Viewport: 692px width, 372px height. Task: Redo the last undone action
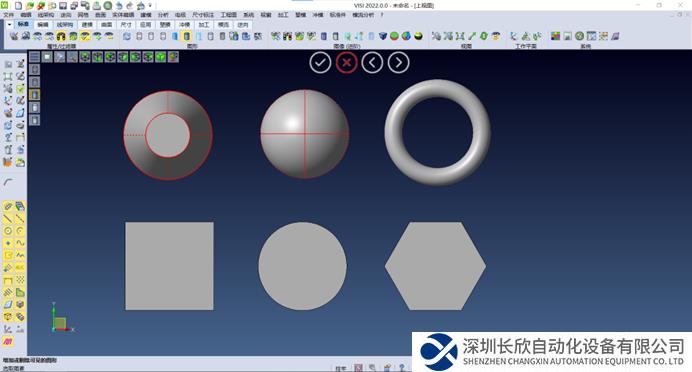click(x=130, y=6)
